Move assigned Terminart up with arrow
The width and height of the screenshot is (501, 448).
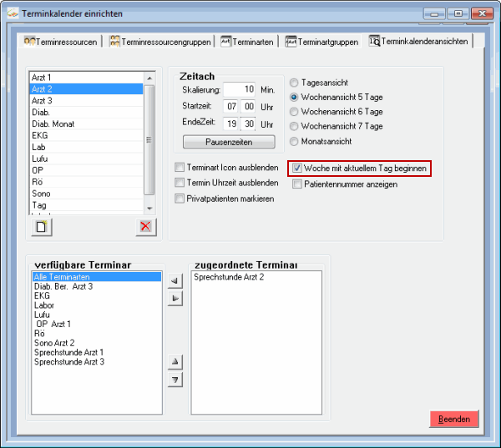175,362
